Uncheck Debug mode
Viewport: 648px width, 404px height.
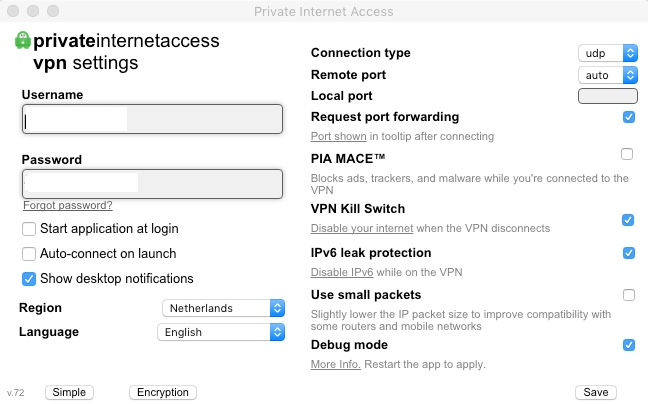tap(629, 345)
